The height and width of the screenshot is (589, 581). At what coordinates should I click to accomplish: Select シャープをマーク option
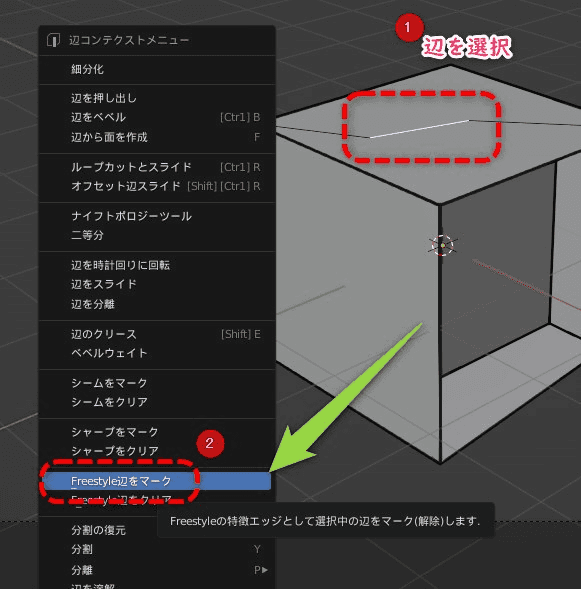(x=157, y=432)
